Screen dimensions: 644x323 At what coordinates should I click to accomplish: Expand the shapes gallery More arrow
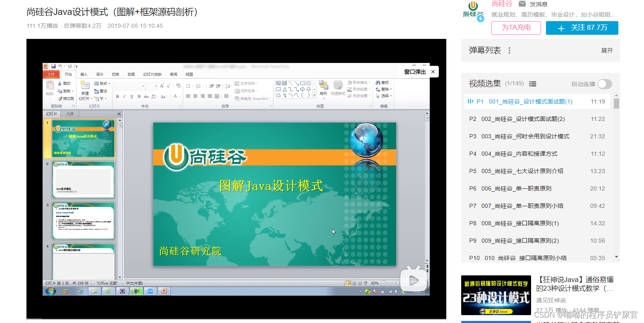pos(314,95)
